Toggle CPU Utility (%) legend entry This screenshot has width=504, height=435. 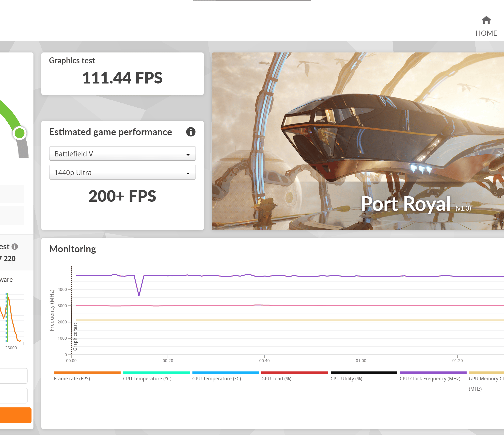(364, 376)
